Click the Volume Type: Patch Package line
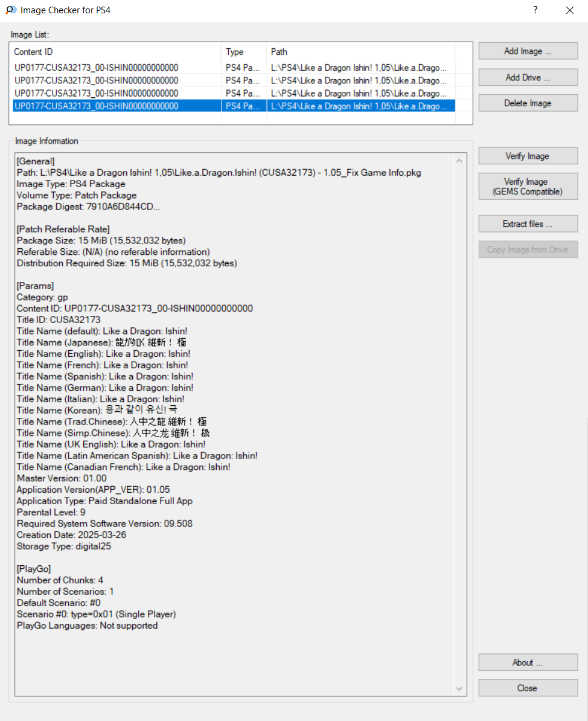This screenshot has height=721, width=588. coord(76,196)
